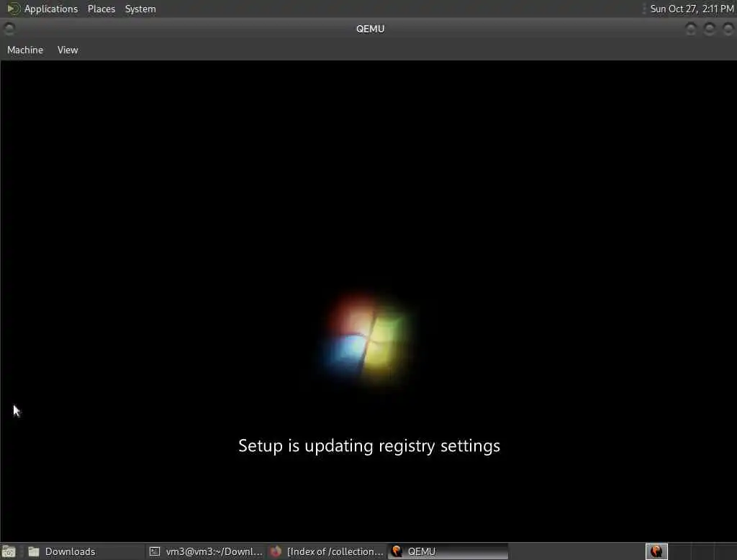Click the terminal icon in taskbar

point(155,551)
